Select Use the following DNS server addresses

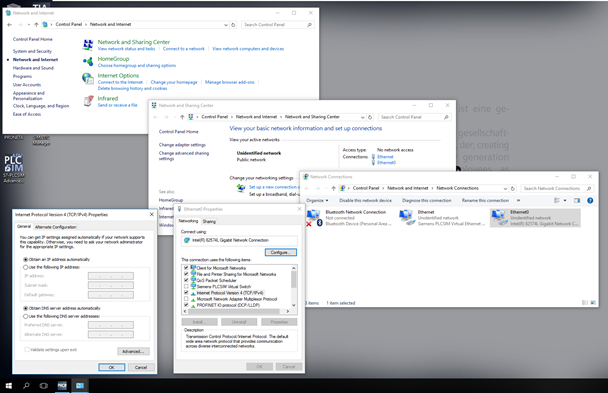pos(26,316)
